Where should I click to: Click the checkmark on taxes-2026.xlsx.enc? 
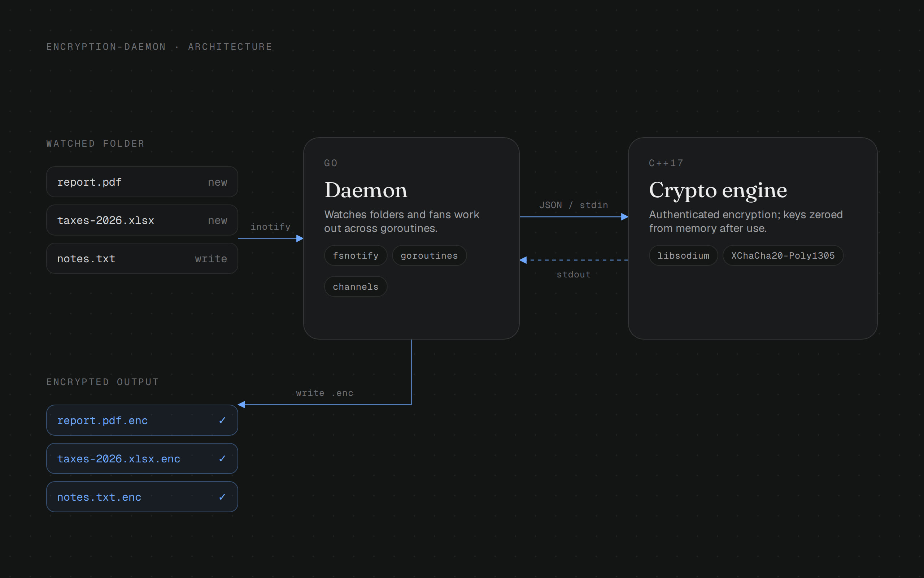(222, 458)
